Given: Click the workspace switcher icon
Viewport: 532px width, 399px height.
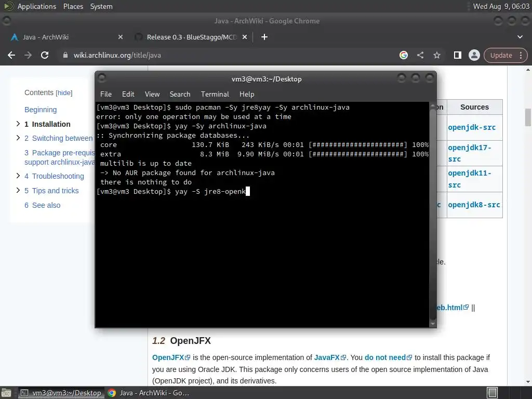Looking at the screenshot, I should pyautogui.click(x=493, y=393).
